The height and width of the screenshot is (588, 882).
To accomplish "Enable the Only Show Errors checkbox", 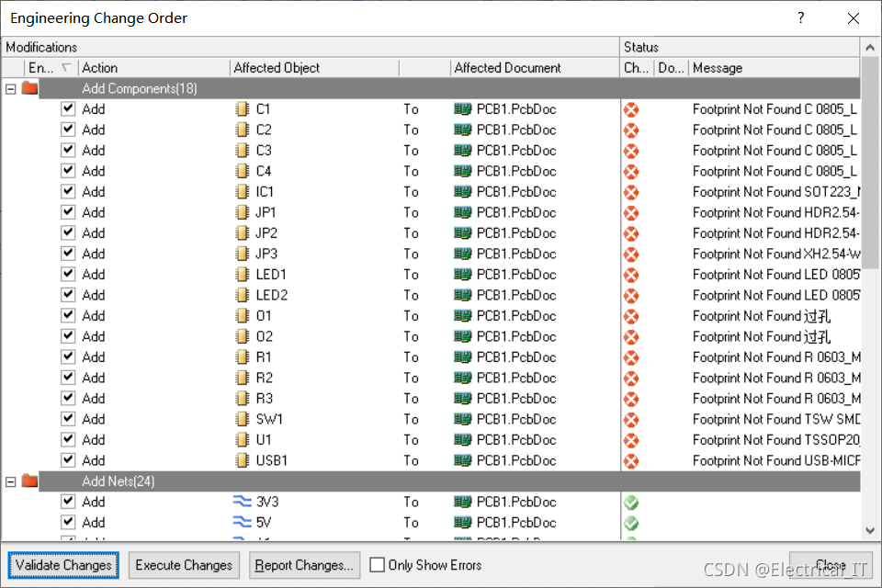I will [377, 565].
